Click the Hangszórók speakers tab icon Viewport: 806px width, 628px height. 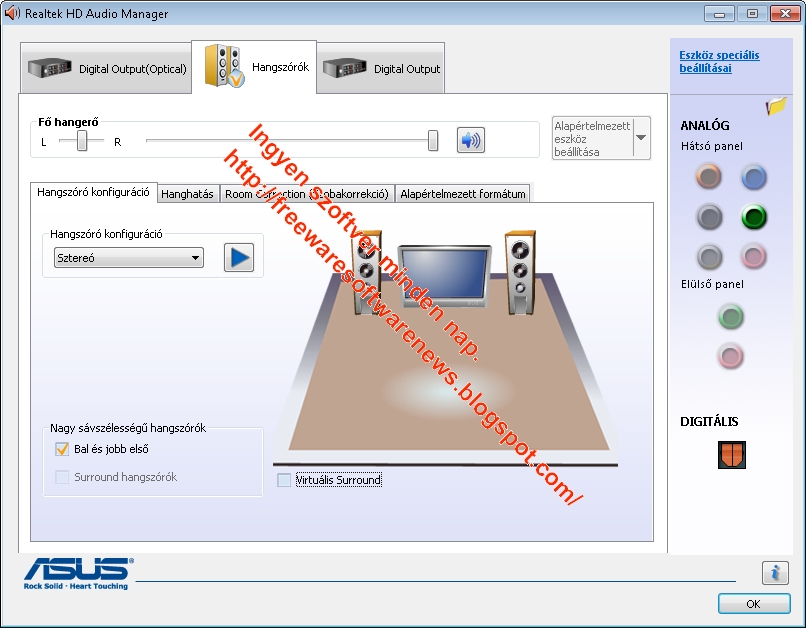(x=224, y=66)
